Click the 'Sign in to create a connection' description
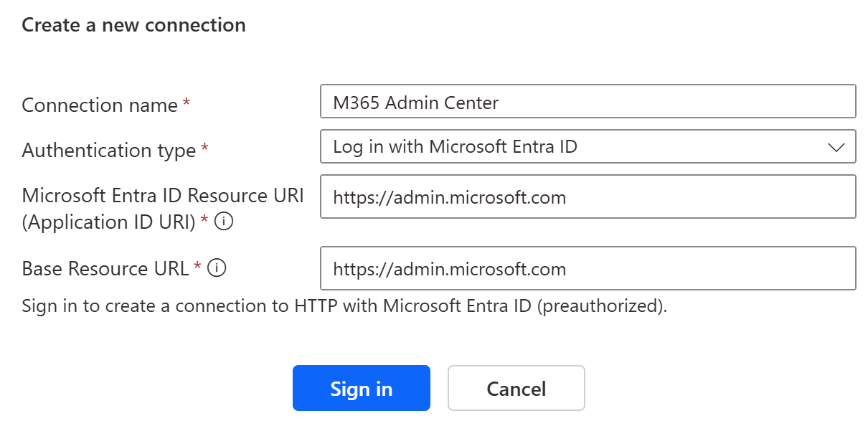 click(344, 306)
